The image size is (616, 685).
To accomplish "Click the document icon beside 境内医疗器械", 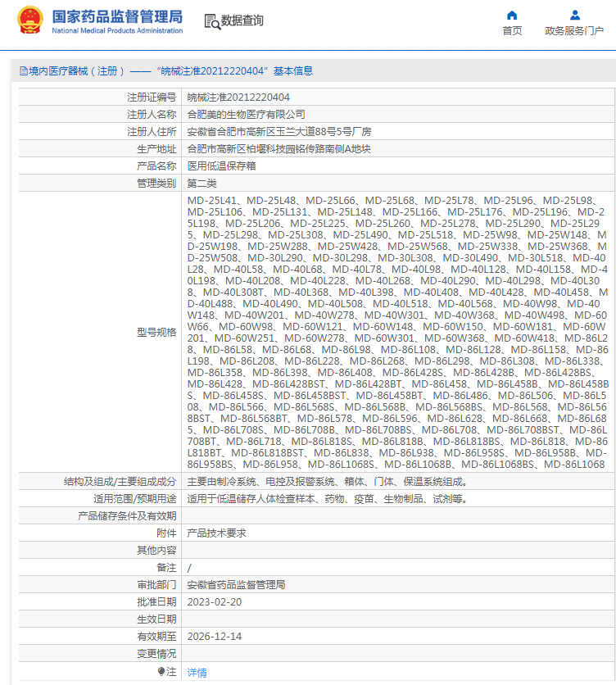I will point(24,71).
